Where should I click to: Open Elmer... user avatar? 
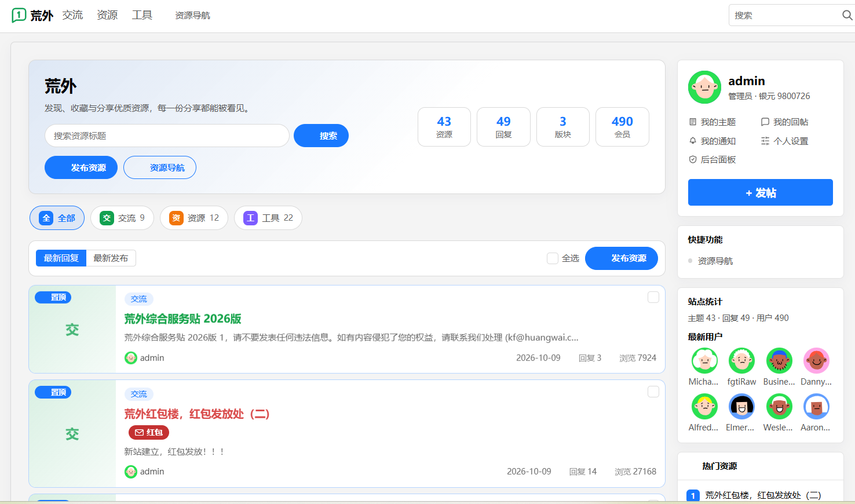pyautogui.click(x=741, y=406)
